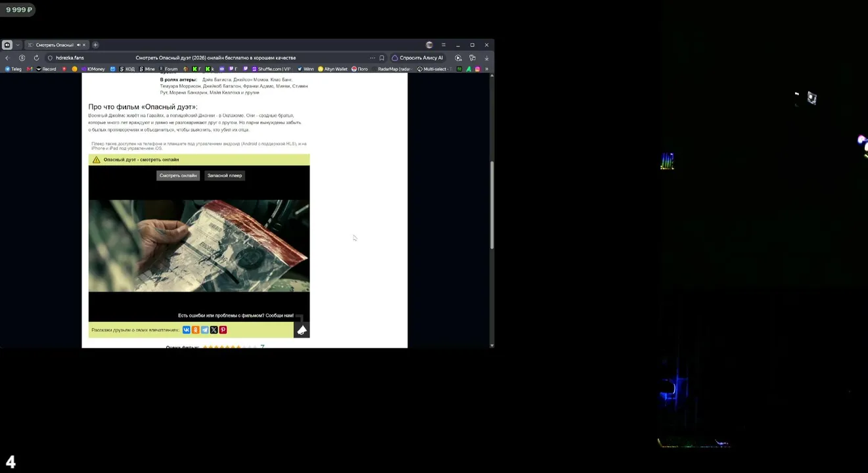Share the film on Odnoklassniki
The height and width of the screenshot is (473, 868).
(x=196, y=330)
